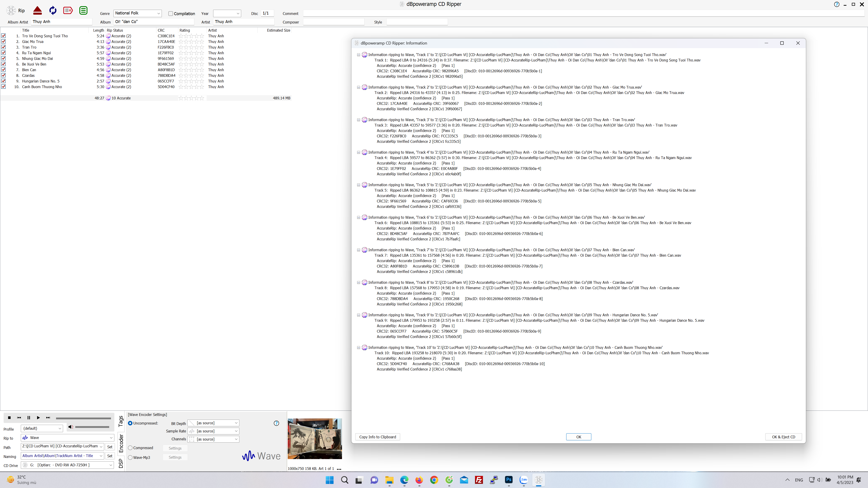Uncheck track 2 Giac Mo Trua

(3, 41)
